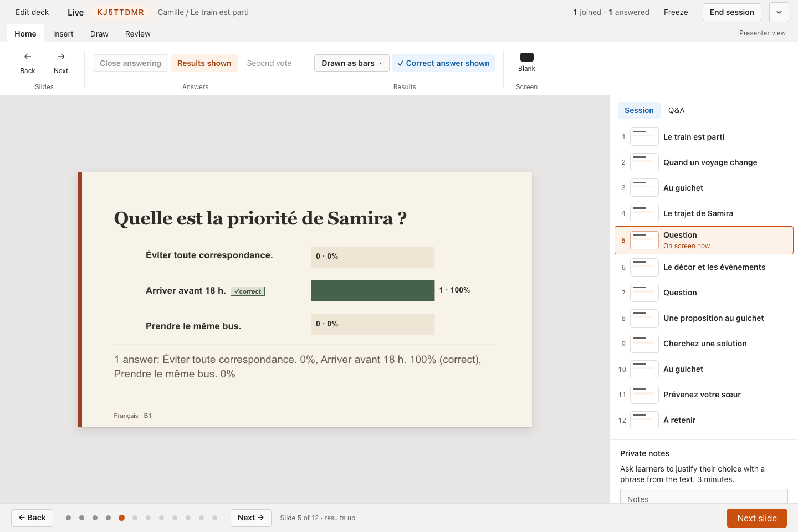Open the Draw ribbon tab
Image resolution: width=798 pixels, height=532 pixels.
click(99, 34)
